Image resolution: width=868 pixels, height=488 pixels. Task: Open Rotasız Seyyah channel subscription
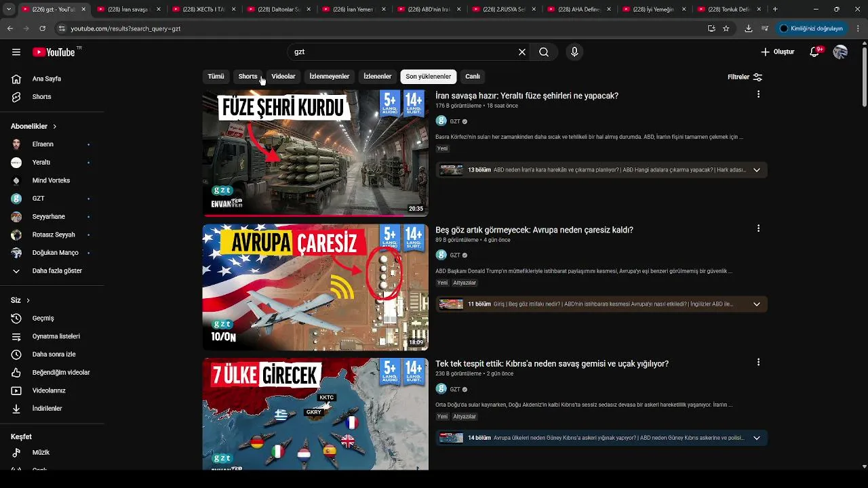(x=52, y=235)
